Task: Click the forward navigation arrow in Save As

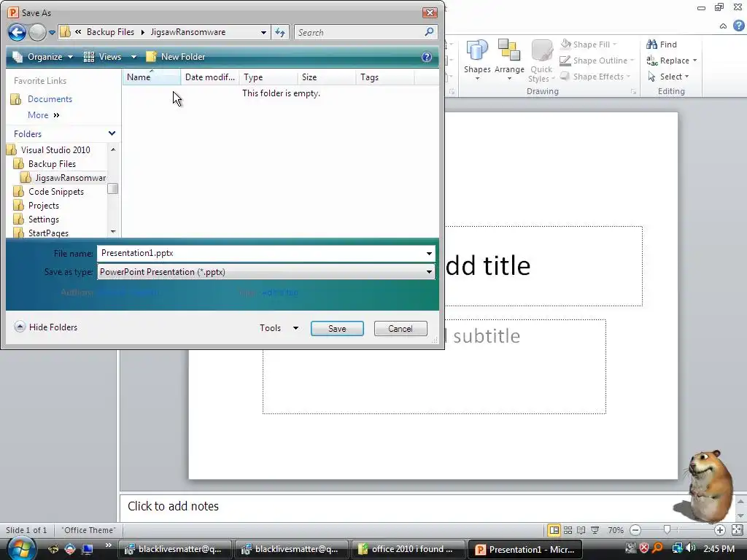Action: click(x=37, y=32)
